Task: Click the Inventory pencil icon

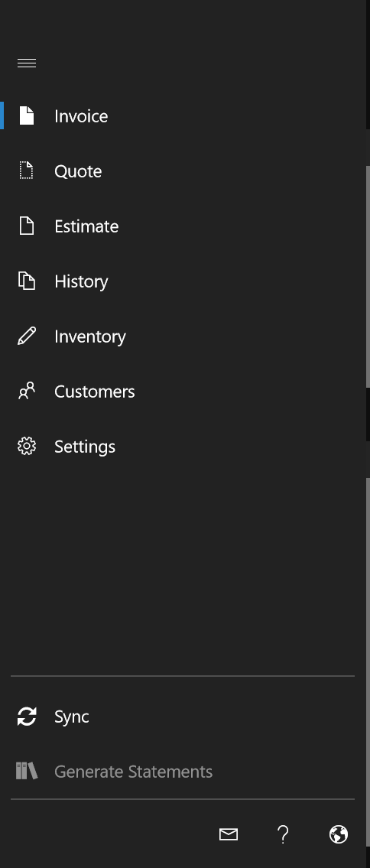Action: click(27, 336)
